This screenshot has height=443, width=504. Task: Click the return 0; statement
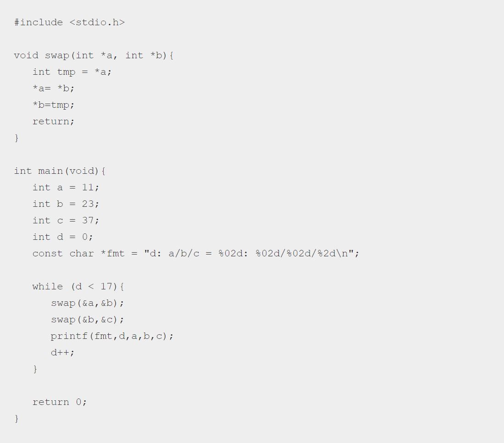(x=60, y=402)
